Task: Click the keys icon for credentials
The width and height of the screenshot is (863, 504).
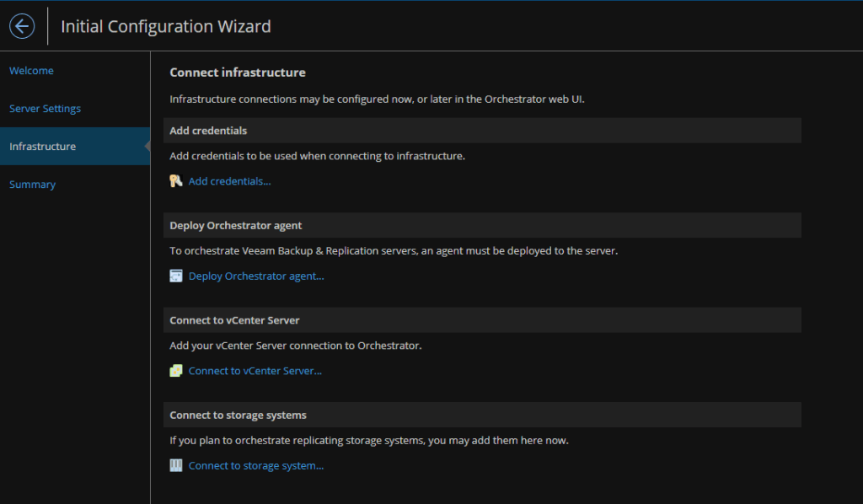Action: pos(175,181)
